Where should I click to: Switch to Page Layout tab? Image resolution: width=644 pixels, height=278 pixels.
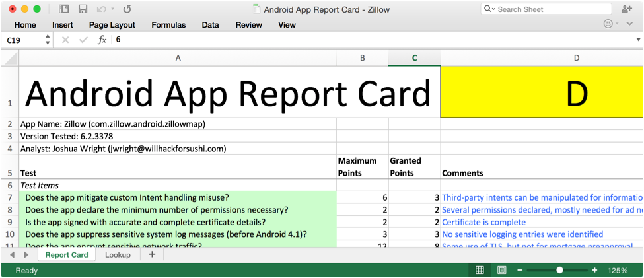112,25
